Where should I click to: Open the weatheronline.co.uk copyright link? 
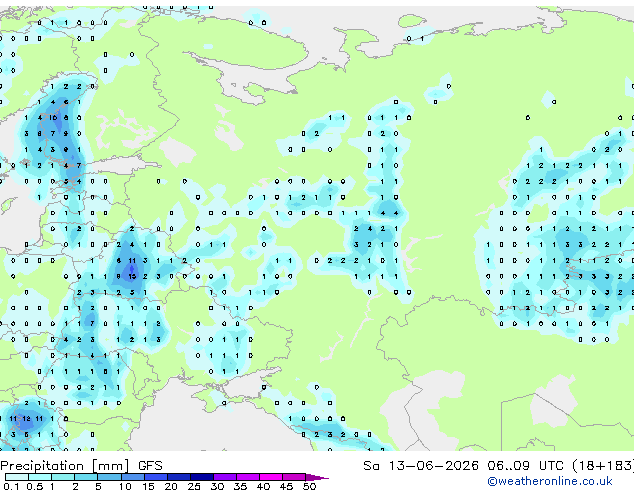click(x=550, y=481)
